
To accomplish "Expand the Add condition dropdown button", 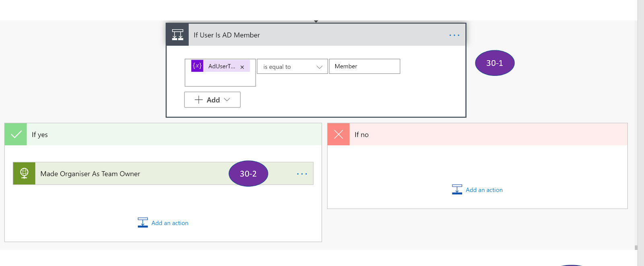I will (212, 100).
